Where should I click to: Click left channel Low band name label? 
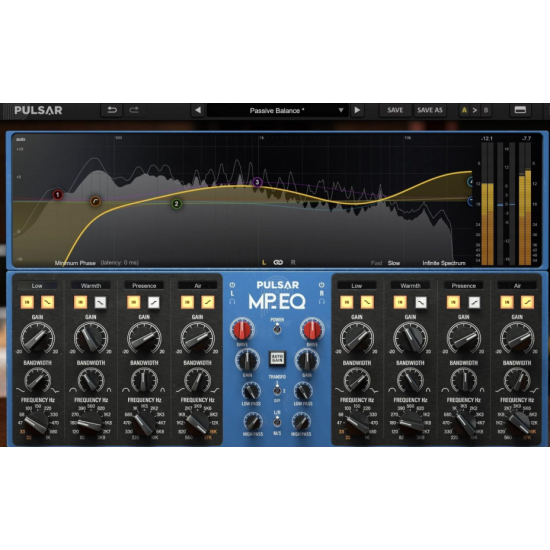point(38,286)
